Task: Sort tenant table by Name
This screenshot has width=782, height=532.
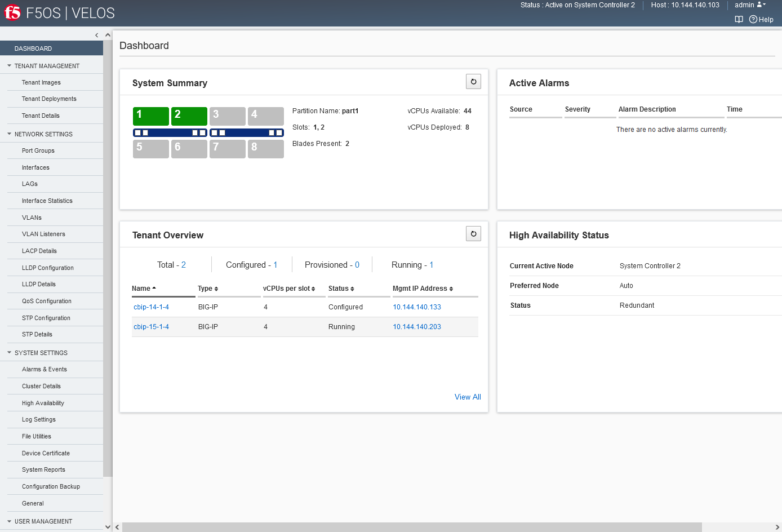Action: (144, 289)
